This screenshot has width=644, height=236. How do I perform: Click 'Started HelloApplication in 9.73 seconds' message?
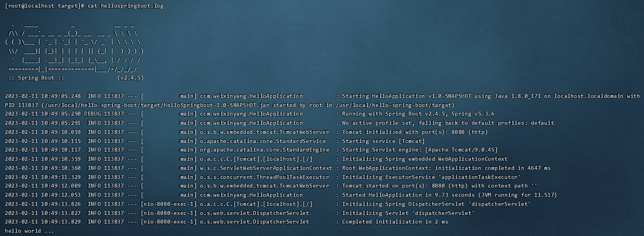pos(408,195)
